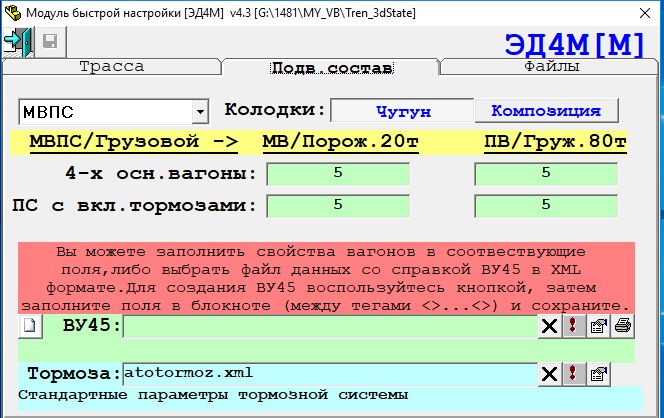Viewport: 664px width, 418px height.
Task: Click the МВПС/Грузовой -> header text
Action: tap(133, 141)
